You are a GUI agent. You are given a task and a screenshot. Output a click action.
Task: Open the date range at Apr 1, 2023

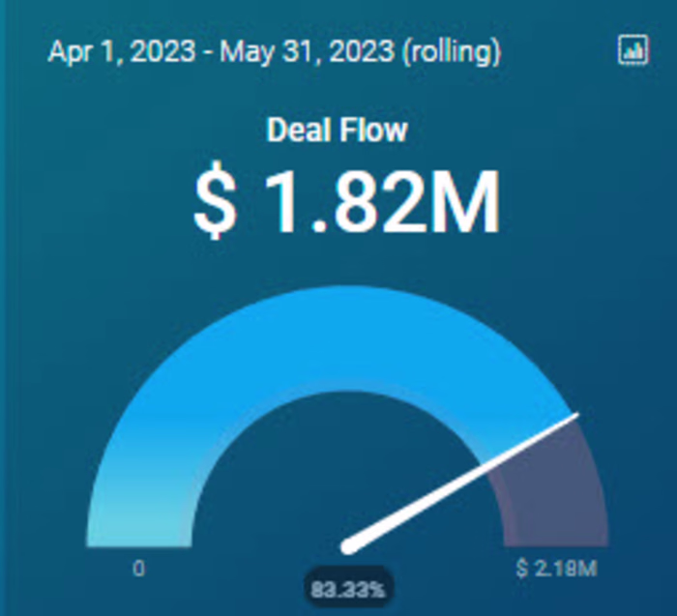point(123,51)
